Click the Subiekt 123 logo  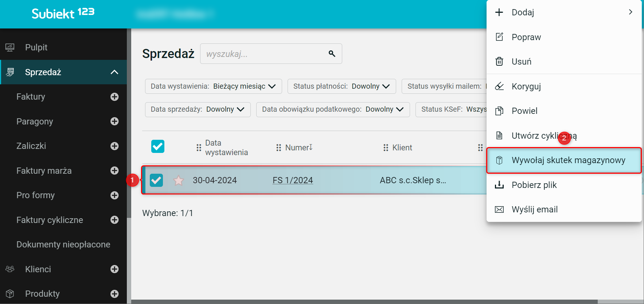[x=63, y=13]
